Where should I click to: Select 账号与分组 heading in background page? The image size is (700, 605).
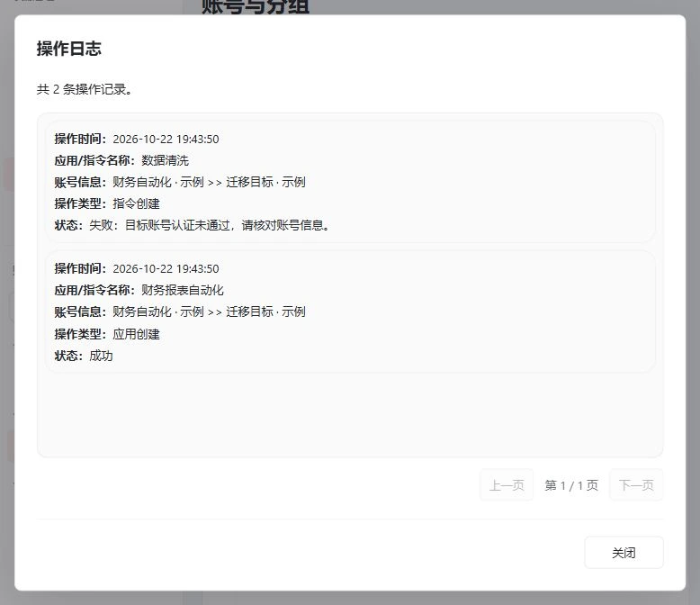[x=256, y=6]
